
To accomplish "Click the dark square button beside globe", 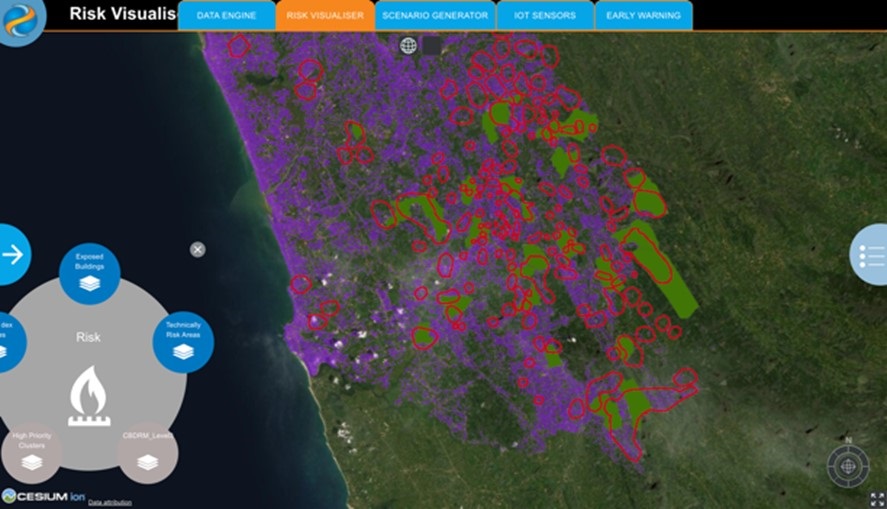I will point(431,45).
